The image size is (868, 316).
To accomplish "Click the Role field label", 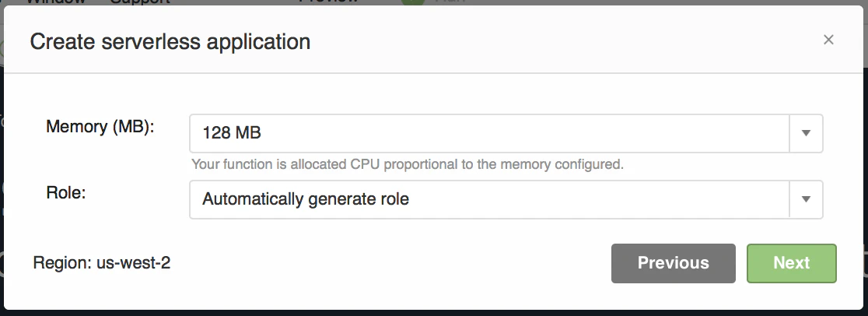I will pos(66,194).
